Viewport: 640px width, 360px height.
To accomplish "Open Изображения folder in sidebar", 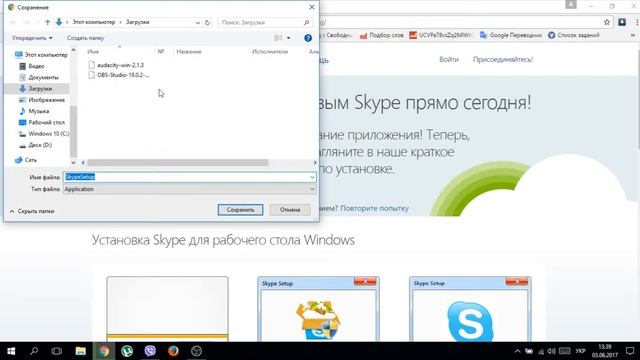I will click(x=42, y=100).
